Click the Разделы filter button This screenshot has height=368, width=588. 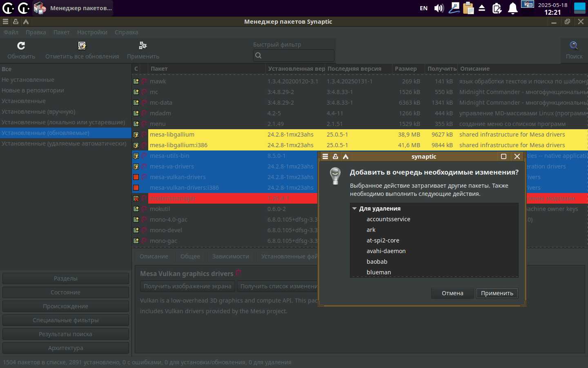(x=66, y=278)
